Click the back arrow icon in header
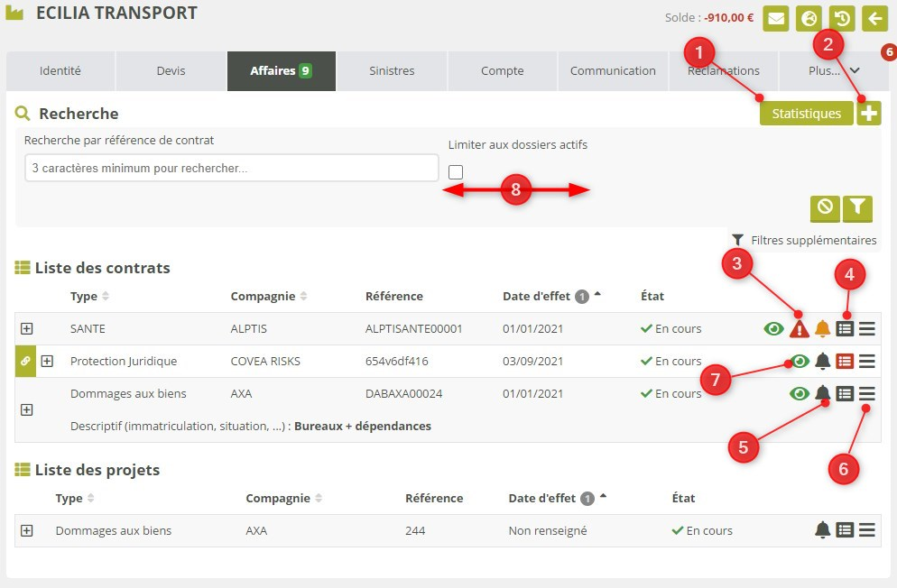The height and width of the screenshot is (588, 897). (874, 18)
